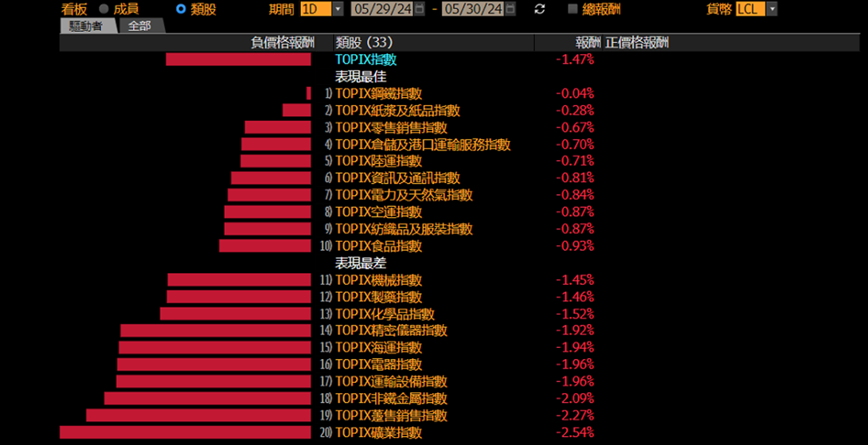Screen dimensions: 868x445
Task: Open TOPIX零售銷售指數 row
Action: coord(391,127)
